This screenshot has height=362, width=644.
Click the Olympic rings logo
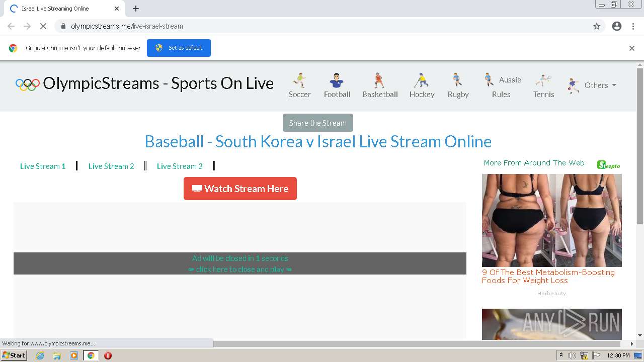(28, 84)
